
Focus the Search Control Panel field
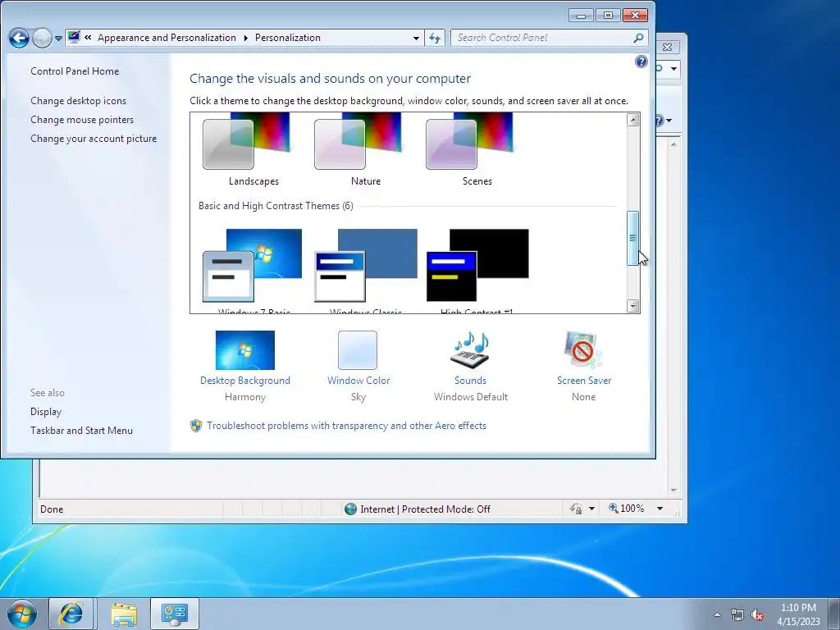coord(541,38)
